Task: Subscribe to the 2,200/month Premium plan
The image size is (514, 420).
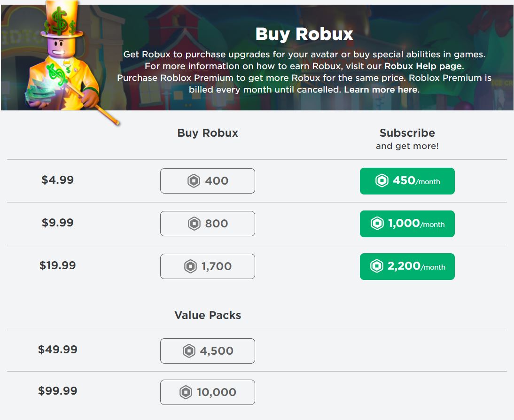Action: coord(407,266)
